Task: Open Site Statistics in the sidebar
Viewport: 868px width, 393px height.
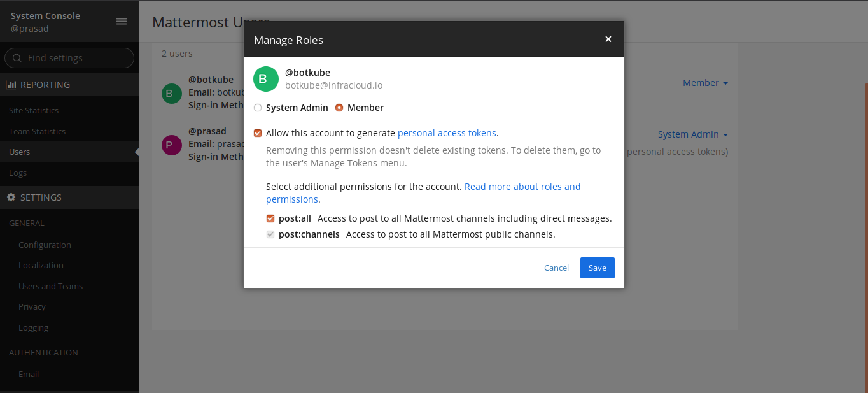Action: (34, 111)
